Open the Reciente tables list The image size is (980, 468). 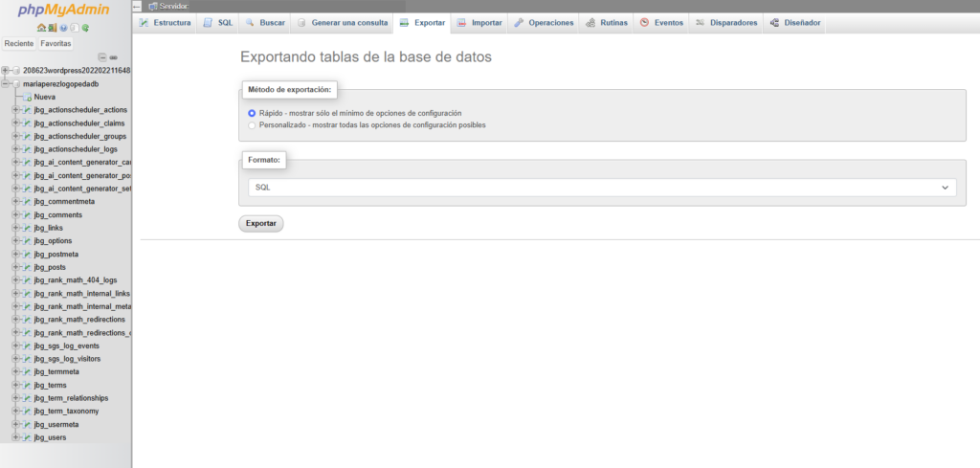pos(18,43)
